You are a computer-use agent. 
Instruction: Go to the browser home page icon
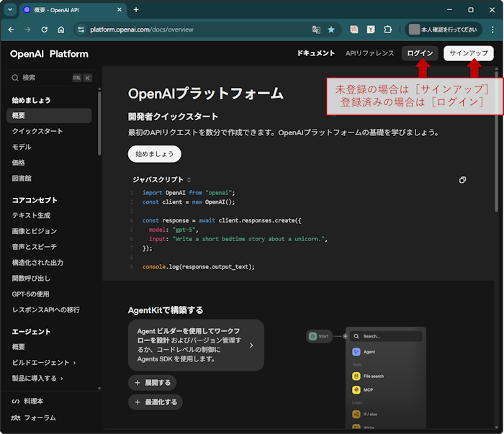tap(61, 30)
